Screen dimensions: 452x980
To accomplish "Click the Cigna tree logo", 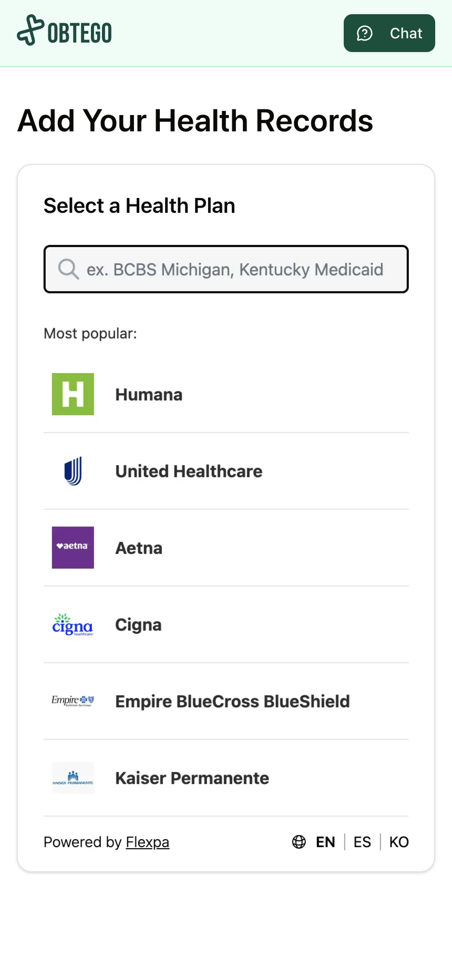I will pyautogui.click(x=73, y=624).
